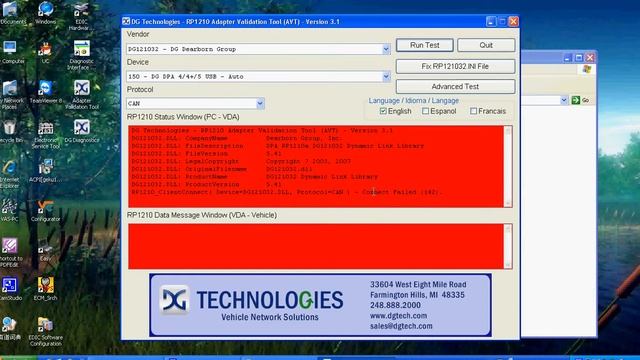Launch the TeamViewer 8 desktop shortcut
This screenshot has width=640, height=360.
pyautogui.click(x=45, y=91)
